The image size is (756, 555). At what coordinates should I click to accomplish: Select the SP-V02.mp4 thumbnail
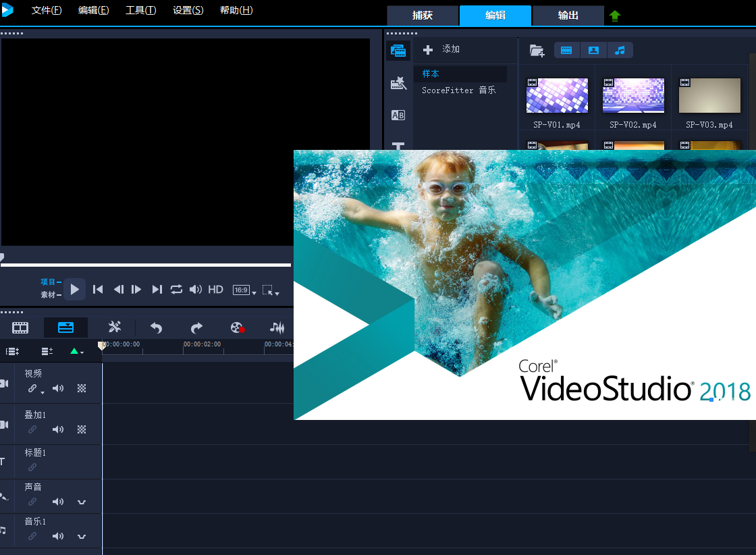(633, 95)
